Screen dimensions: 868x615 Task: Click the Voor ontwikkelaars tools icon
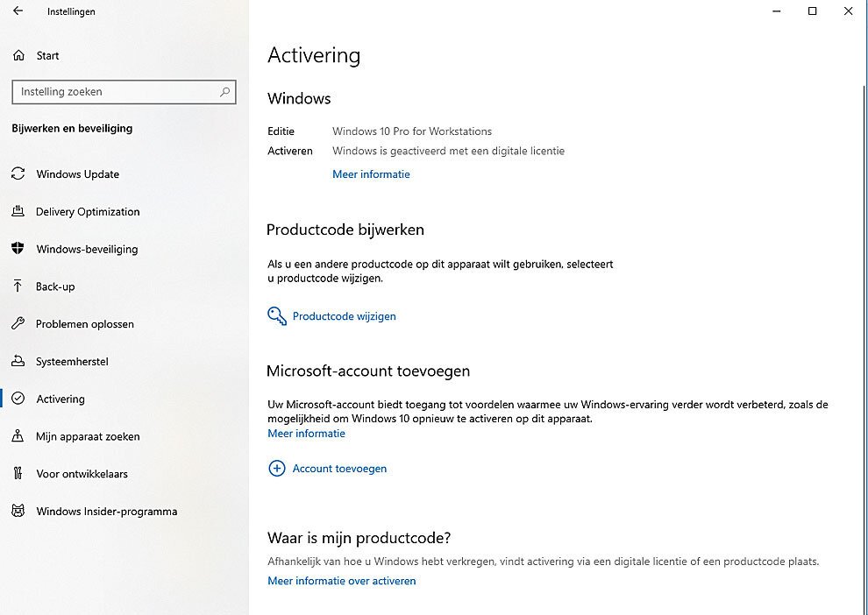click(x=18, y=473)
